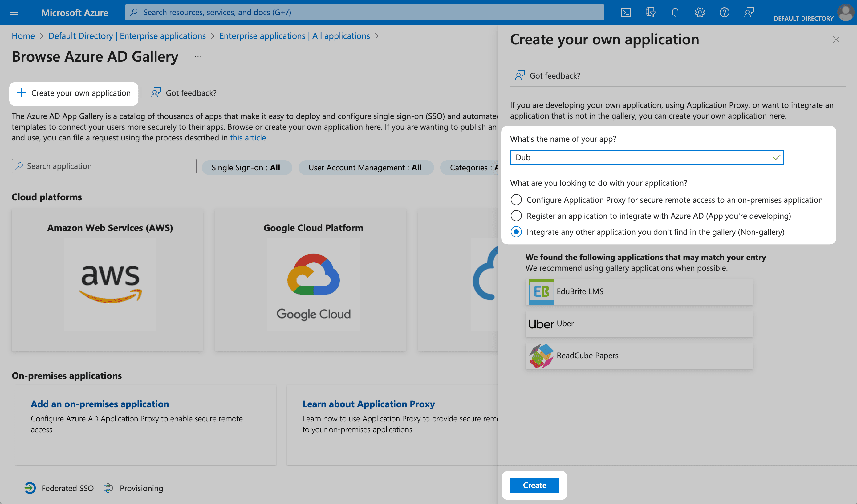Open the Single Sign-on filter
The width and height of the screenshot is (857, 504).
pyautogui.click(x=247, y=167)
